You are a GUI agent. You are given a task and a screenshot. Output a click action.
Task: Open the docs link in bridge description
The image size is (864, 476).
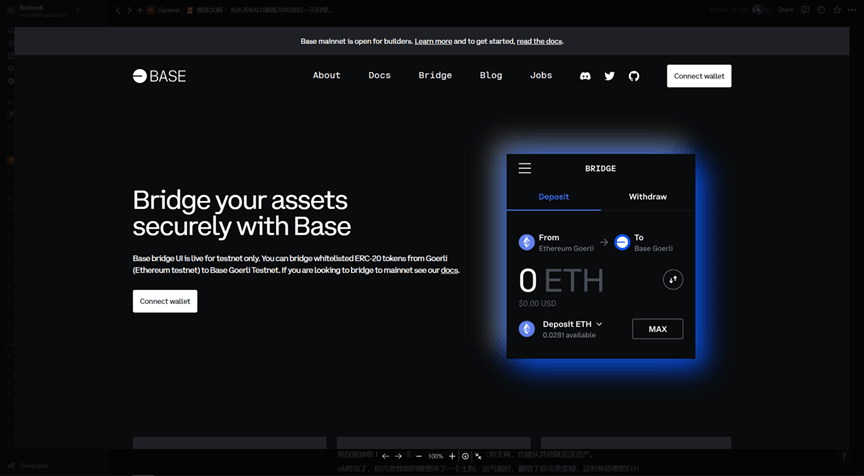click(x=449, y=271)
